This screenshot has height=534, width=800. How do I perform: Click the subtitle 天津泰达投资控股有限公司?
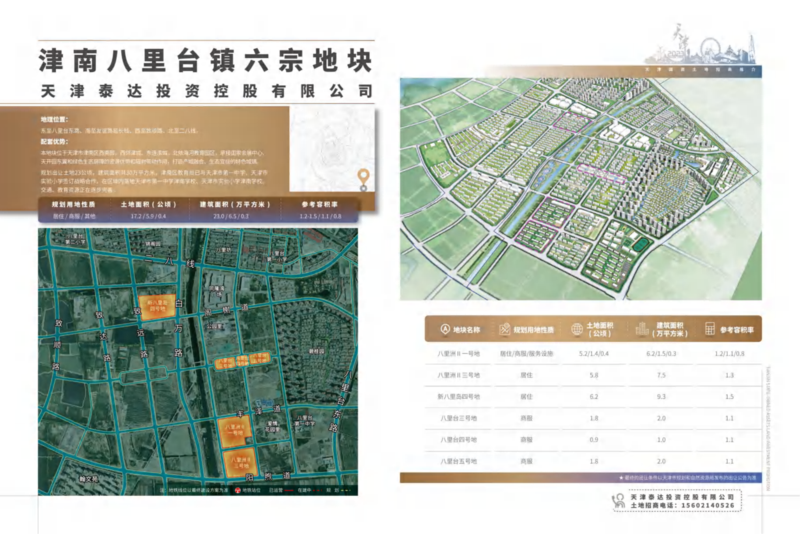click(207, 91)
